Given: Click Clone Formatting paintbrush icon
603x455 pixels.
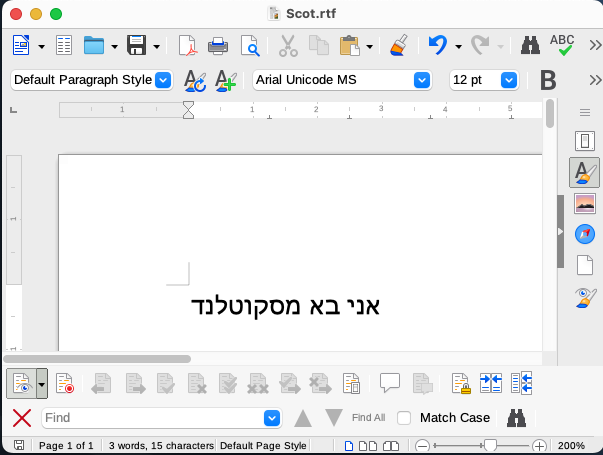Looking at the screenshot, I should coord(398,45).
